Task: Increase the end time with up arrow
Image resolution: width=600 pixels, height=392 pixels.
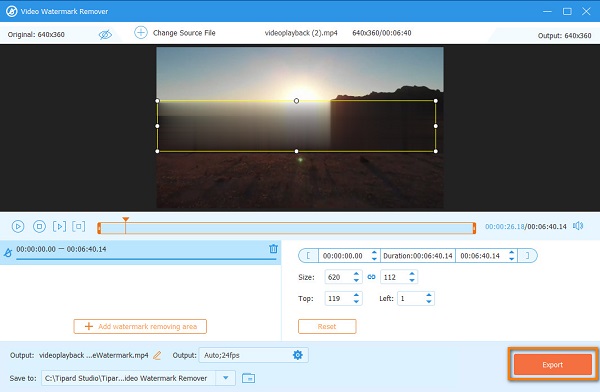Action: pos(511,253)
